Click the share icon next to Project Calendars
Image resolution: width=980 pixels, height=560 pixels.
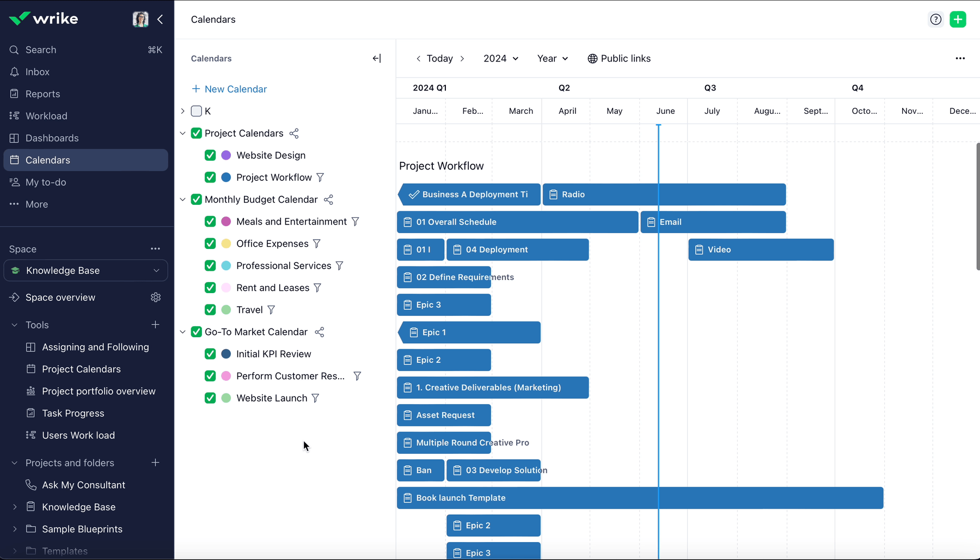point(294,133)
